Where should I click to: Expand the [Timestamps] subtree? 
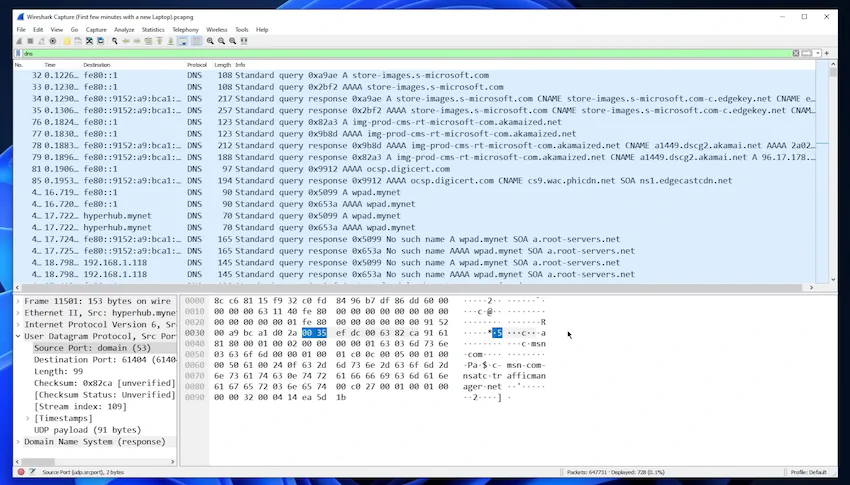(28, 418)
